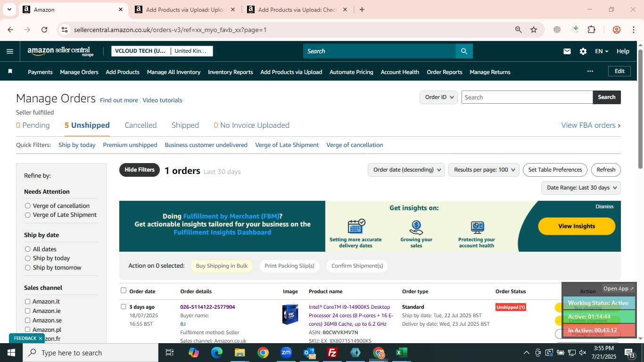
Task: Open Task View on the taskbar
Action: pos(170,353)
